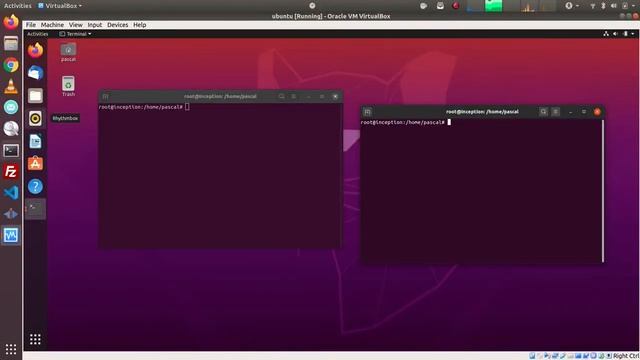Open the Trash desktop icon

pyautogui.click(x=68, y=86)
